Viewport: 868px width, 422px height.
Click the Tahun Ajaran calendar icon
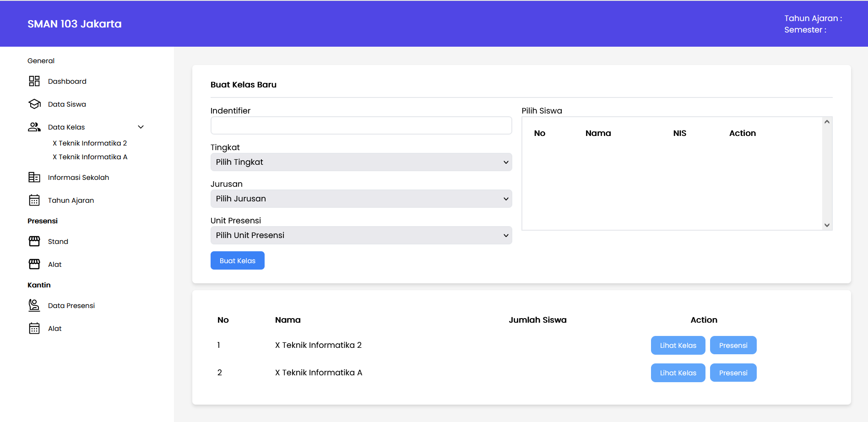click(34, 200)
